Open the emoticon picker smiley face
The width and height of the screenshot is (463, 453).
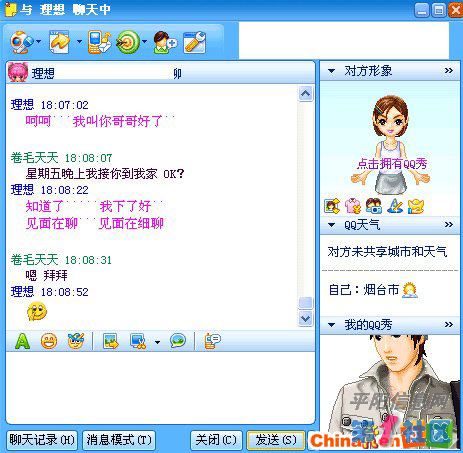(x=49, y=341)
